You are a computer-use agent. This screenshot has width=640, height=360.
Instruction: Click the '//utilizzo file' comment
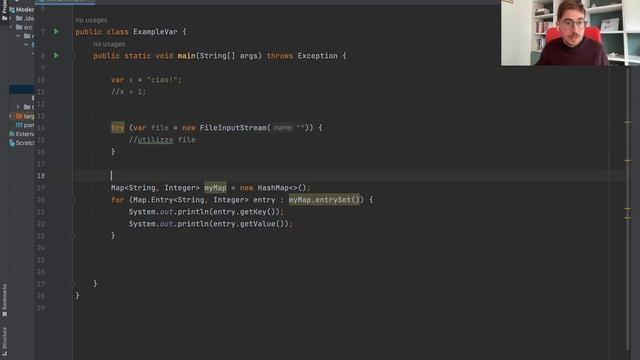[162, 140]
